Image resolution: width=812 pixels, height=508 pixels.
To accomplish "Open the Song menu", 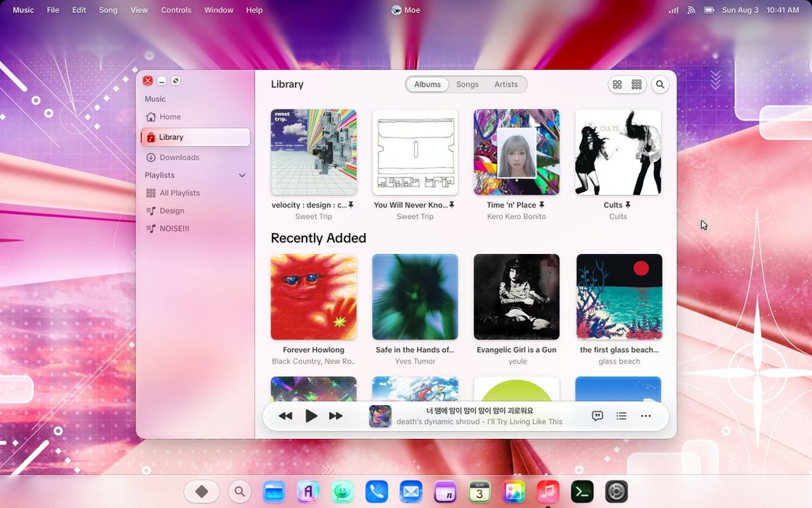I will tap(108, 10).
